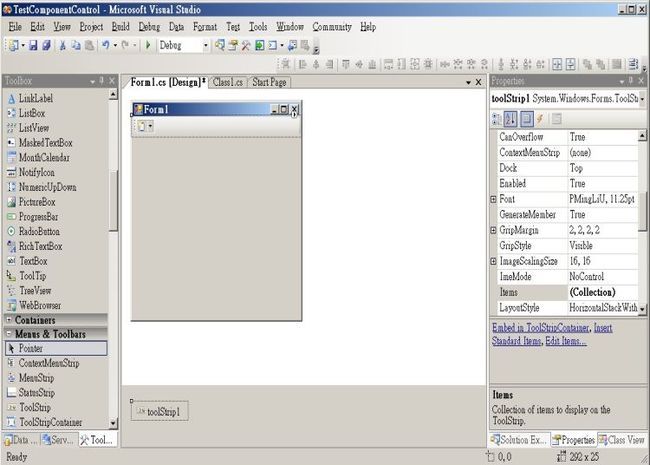Open the Toolbox wrench and hammer icon
The width and height of the screenshot is (650, 465).
click(x=246, y=45)
